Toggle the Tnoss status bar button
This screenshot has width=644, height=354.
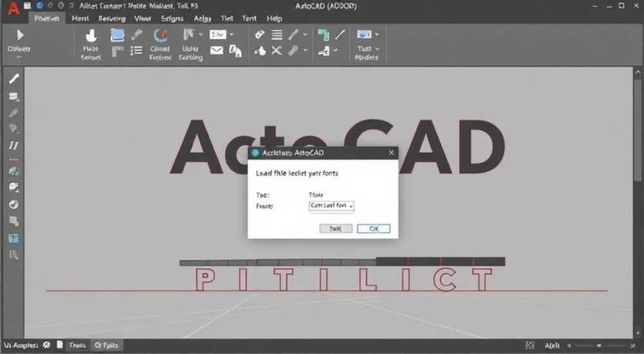pos(77,346)
